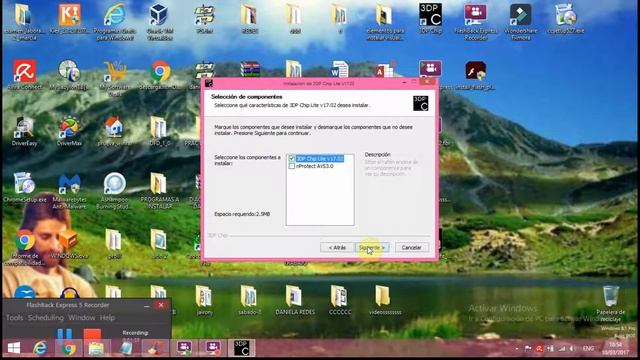Uncheck the 3DP Chip Lite v17.02 component

pos(291,158)
